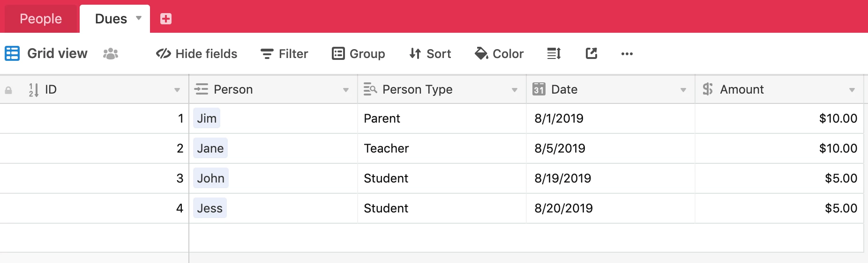Open the Date column dropdown arrow

pos(683,90)
